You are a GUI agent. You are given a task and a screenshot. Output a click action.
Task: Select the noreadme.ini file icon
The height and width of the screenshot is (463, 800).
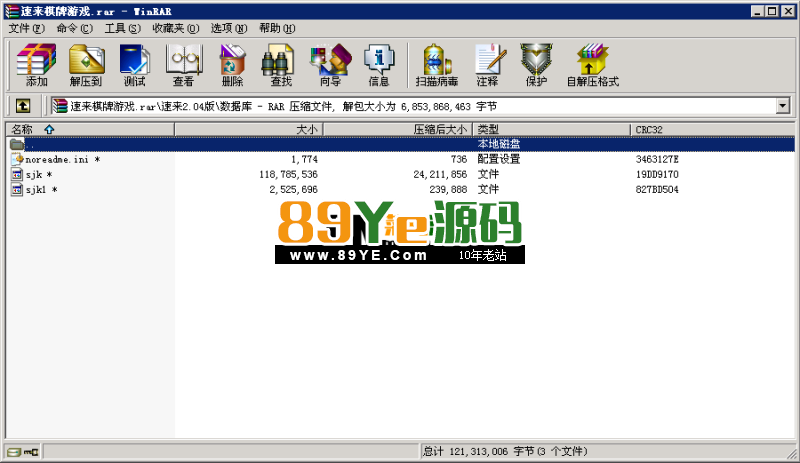pyautogui.click(x=17, y=159)
